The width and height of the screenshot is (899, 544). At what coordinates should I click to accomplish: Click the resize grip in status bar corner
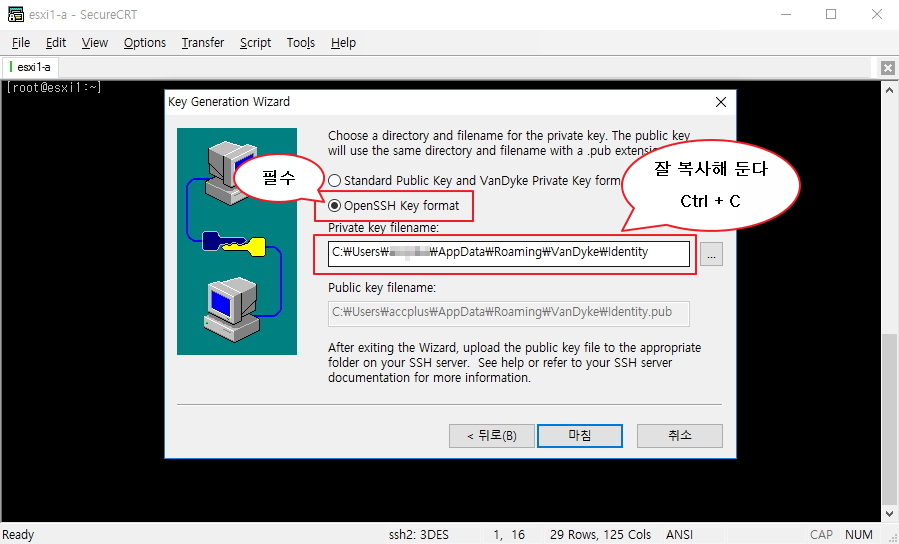pyautogui.click(x=892, y=537)
